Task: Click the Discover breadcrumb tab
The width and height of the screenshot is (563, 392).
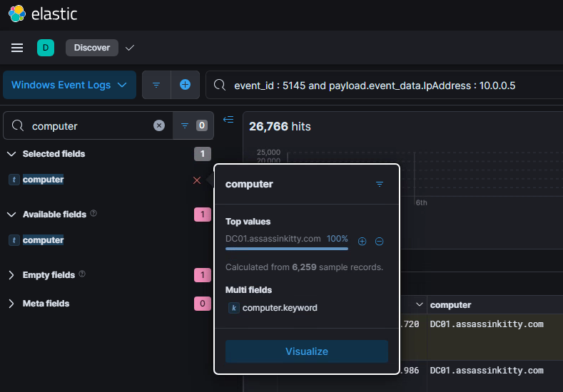Action: point(92,48)
